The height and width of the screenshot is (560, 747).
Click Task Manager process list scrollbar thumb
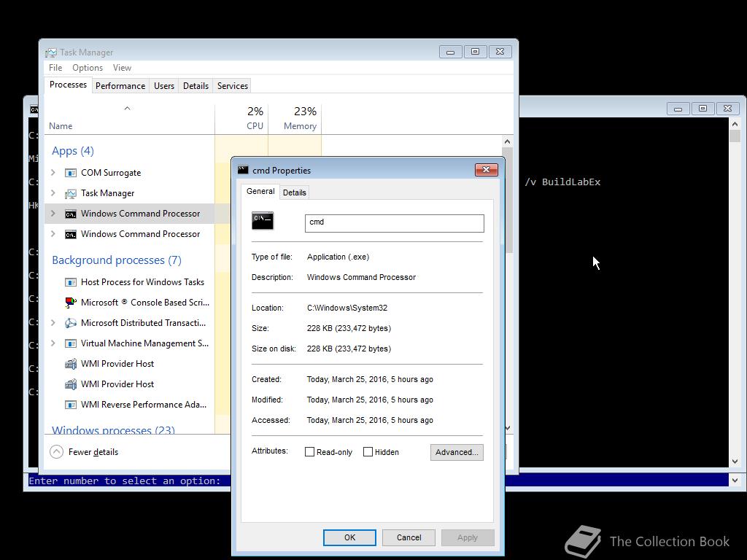pos(508,200)
